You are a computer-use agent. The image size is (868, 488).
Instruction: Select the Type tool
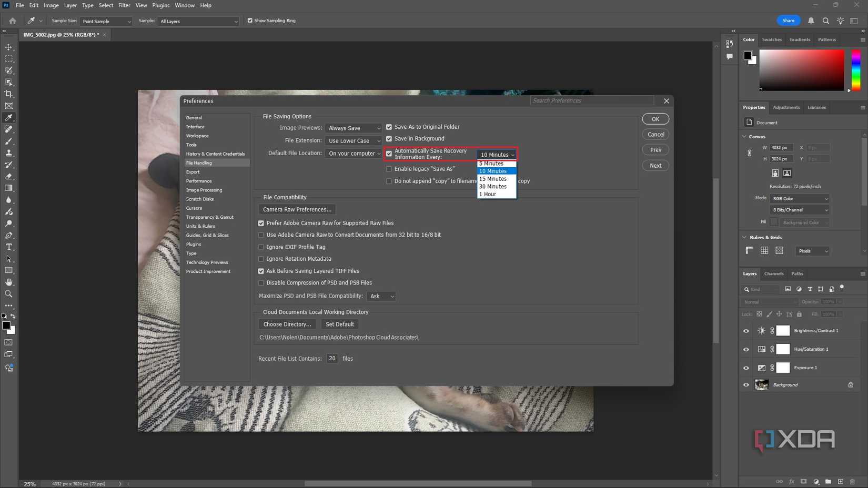pyautogui.click(x=8, y=247)
